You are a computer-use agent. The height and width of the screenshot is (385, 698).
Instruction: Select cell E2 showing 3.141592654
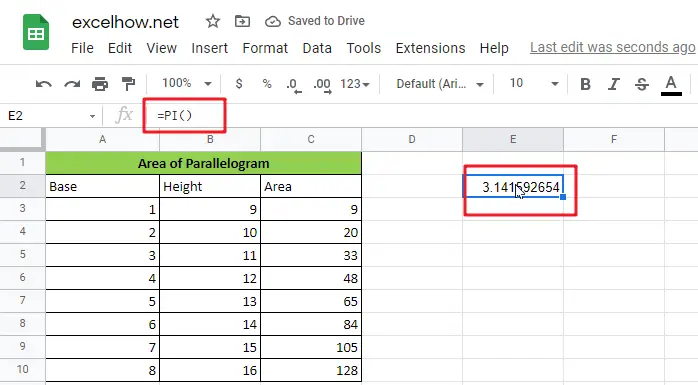coord(513,186)
